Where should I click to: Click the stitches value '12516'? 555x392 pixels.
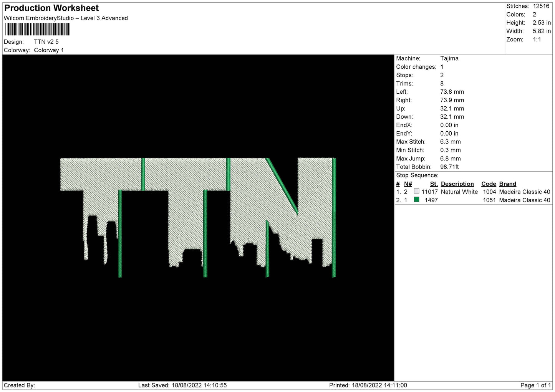(x=541, y=6)
